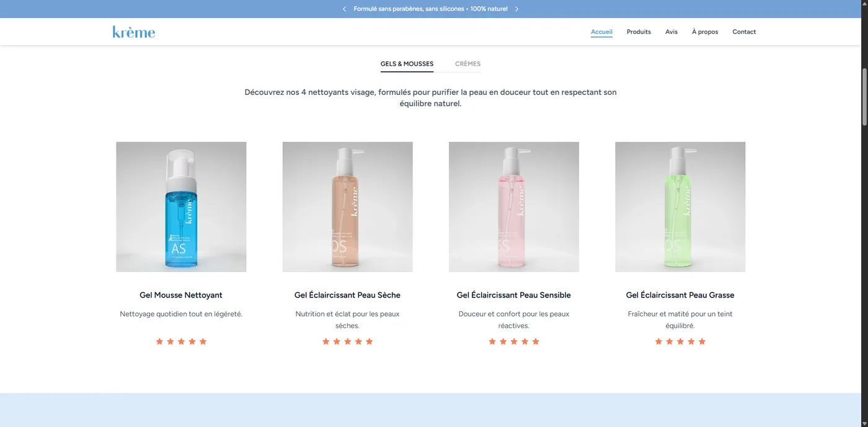The height and width of the screenshot is (427, 868).
Task: Click star rating under Gel Éclaircissant Peau Sèche
Action: tap(347, 341)
